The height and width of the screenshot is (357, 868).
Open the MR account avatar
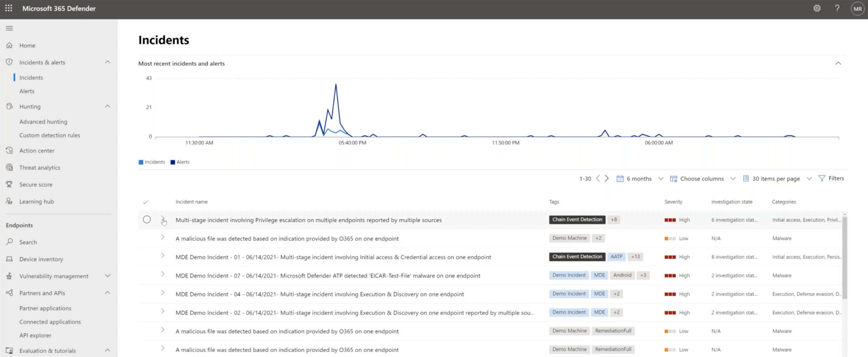pos(858,9)
